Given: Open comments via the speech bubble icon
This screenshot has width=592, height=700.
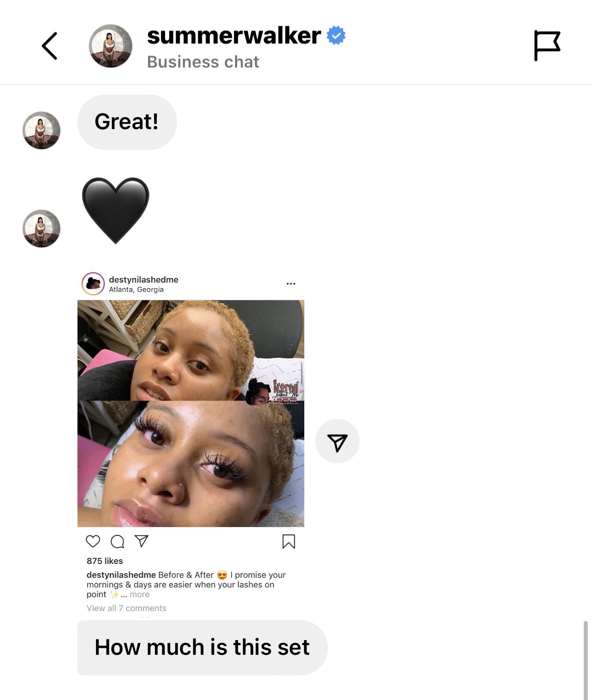Looking at the screenshot, I should coord(118,541).
